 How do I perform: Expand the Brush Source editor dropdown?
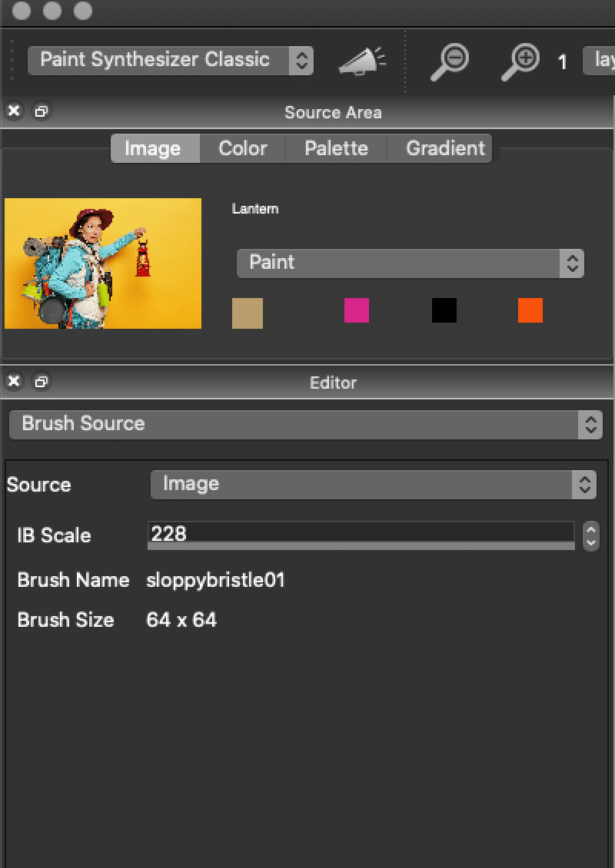(x=306, y=425)
